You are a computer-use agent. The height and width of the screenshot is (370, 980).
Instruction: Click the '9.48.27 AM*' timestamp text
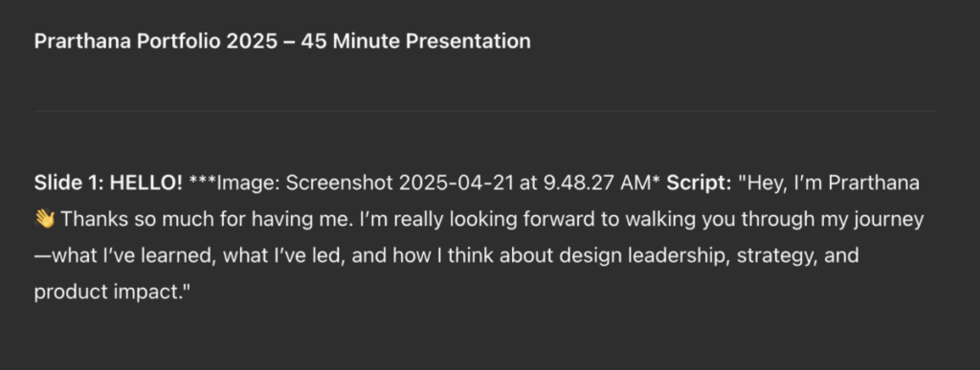coord(602,183)
